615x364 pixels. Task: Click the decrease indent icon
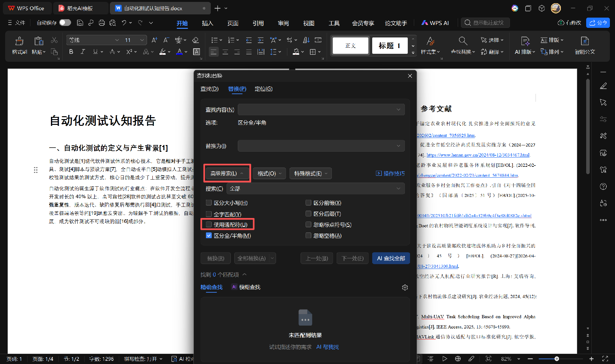point(249,40)
